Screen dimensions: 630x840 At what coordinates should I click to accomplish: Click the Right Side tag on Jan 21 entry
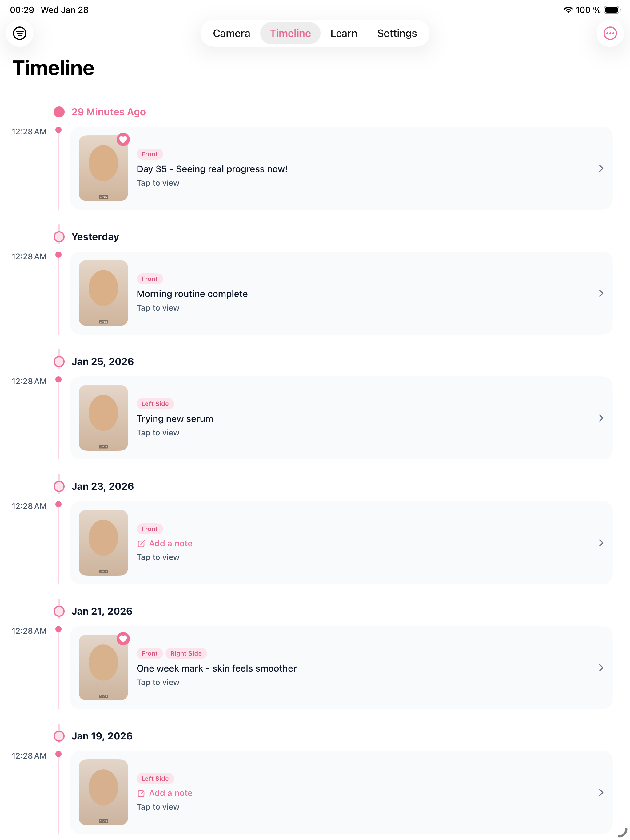click(x=186, y=654)
